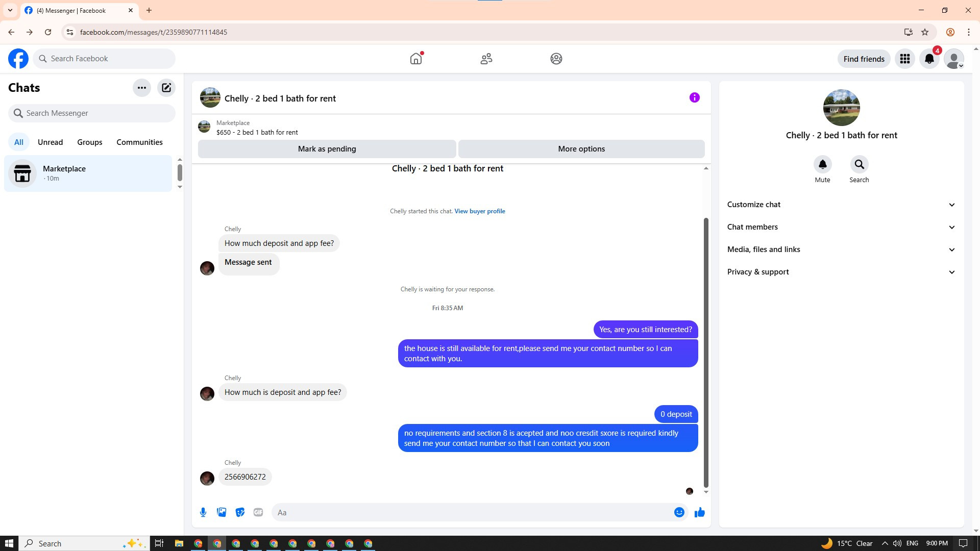Screen dimensions: 980x551
Task: Open the clock showing 9:00 PM
Action: click(937, 543)
